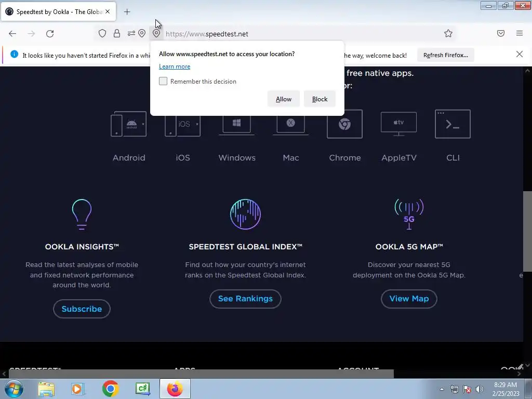The height and width of the screenshot is (399, 532).
Task: Close the Speedtest by Ookla tab
Action: (108, 11)
